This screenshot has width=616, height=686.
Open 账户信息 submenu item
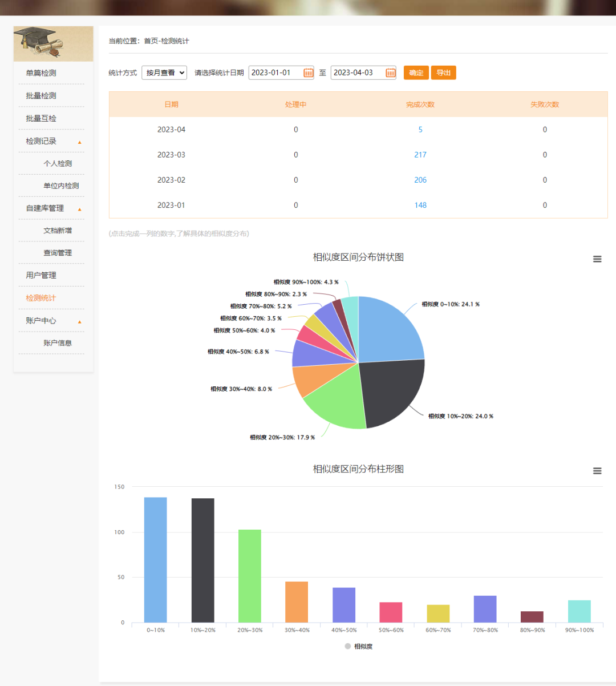58,343
